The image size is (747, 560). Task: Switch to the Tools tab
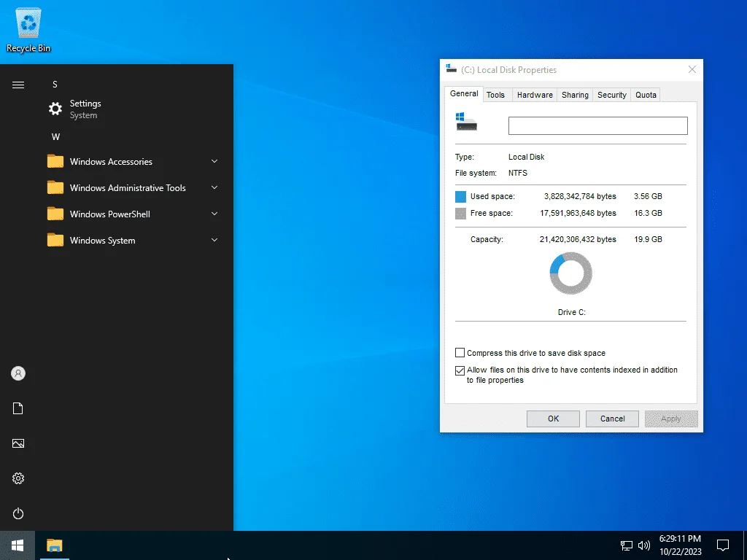click(495, 95)
